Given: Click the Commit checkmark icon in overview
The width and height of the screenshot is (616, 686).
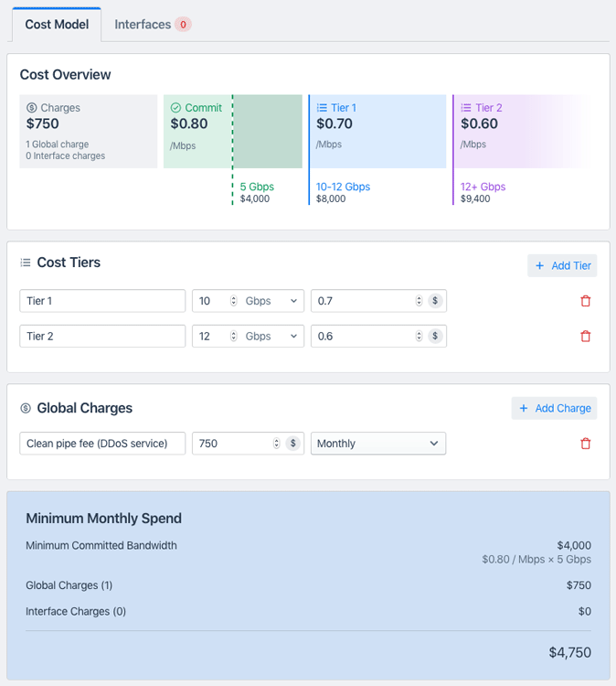Looking at the screenshot, I should [175, 108].
